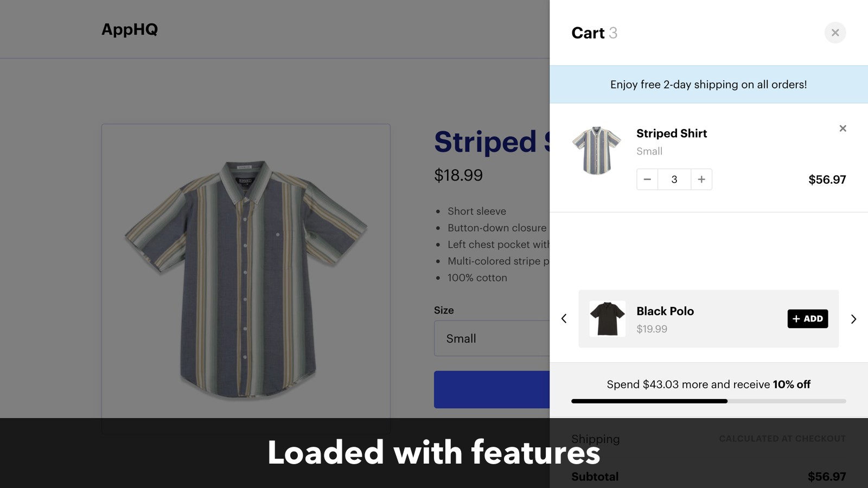Remove Striped Shirt from the cart
This screenshot has height=488, width=868.
[x=843, y=129]
